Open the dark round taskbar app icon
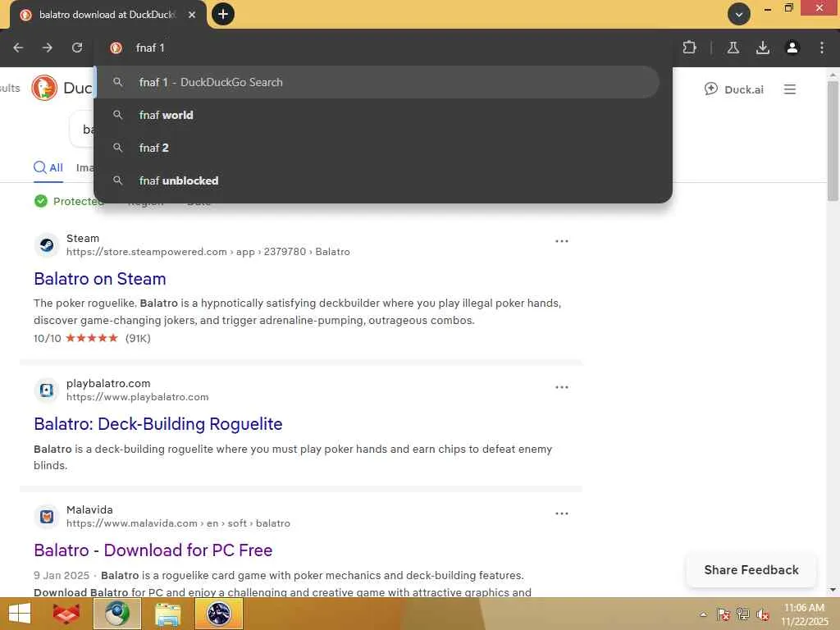This screenshot has width=840, height=630. [218, 614]
